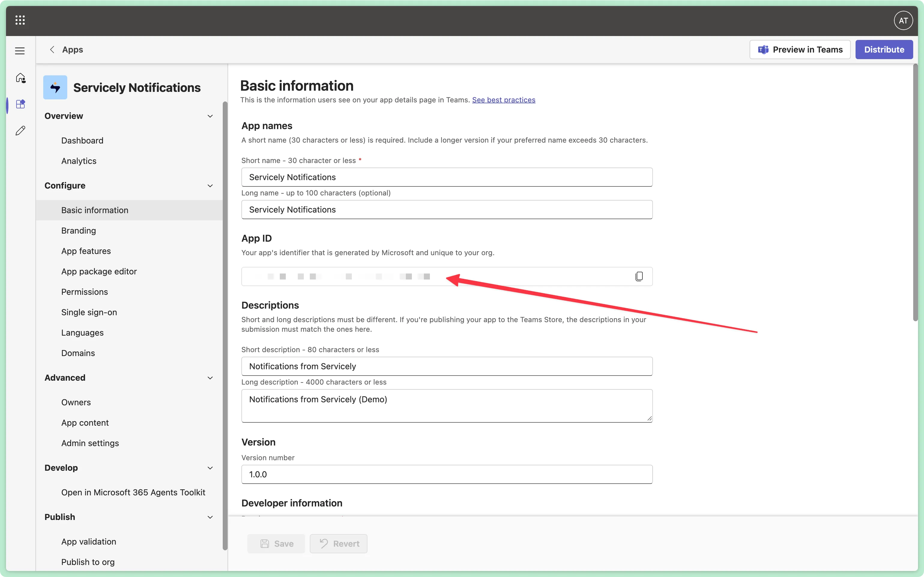Open the App package editor
The image size is (924, 577).
(99, 271)
